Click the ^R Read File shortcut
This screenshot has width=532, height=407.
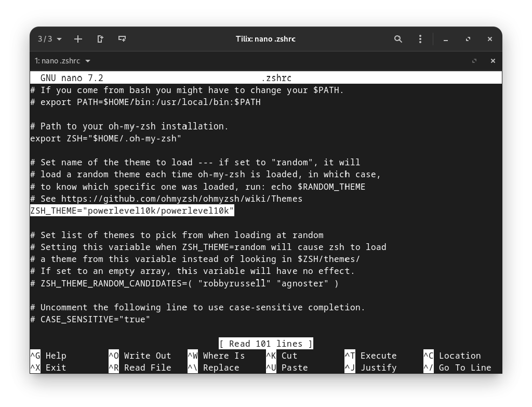coord(140,367)
